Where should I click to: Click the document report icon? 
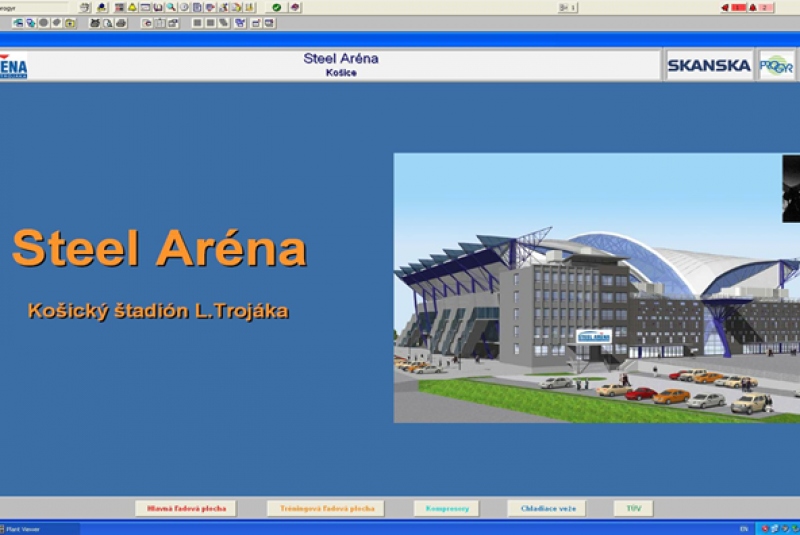point(197,8)
